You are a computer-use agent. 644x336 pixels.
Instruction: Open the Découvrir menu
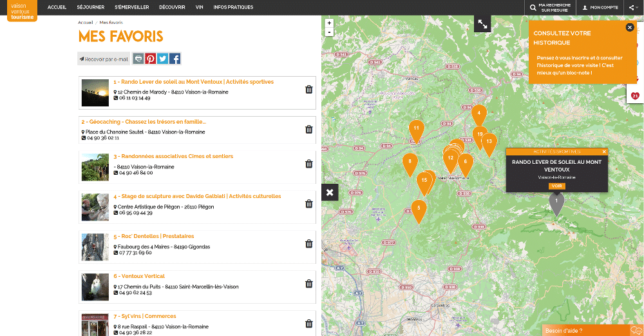coord(172,7)
